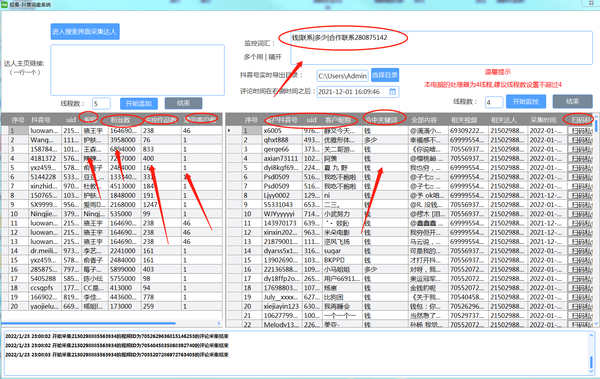Image resolution: width=600 pixels, height=379 pixels.
Task: Click the export directory path field C:\Users\Admin
Action: (x=342, y=76)
